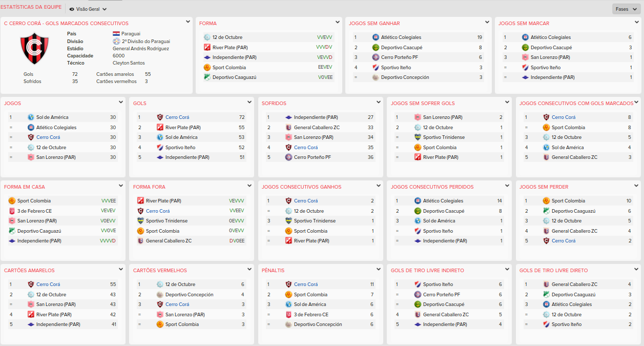Viewport: 644px width, 346px height.
Task: Click 3 de Febrero CE badge in Forma em Casa
Action: tap(12, 211)
